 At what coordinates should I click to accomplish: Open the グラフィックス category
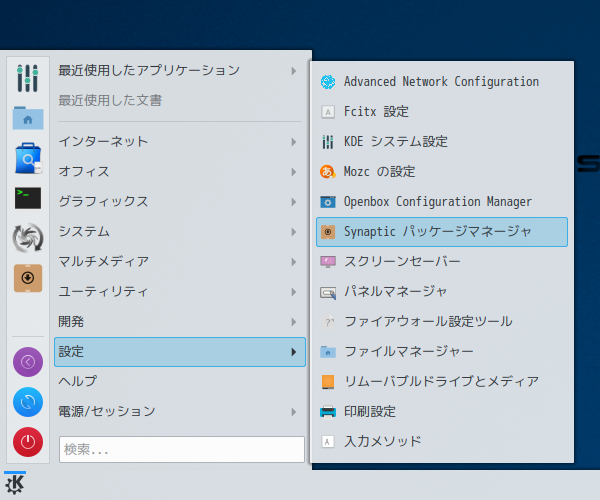click(180, 202)
